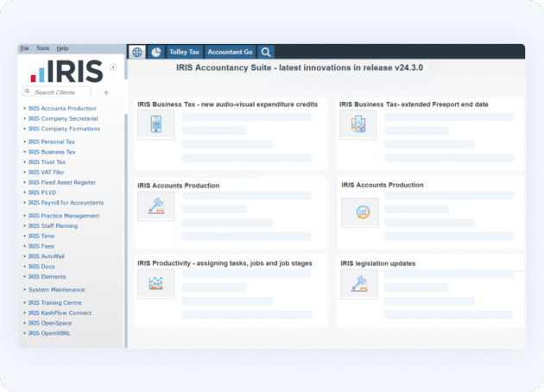Open IRIS Elements
This screenshot has width=544, height=392.
[47, 276]
